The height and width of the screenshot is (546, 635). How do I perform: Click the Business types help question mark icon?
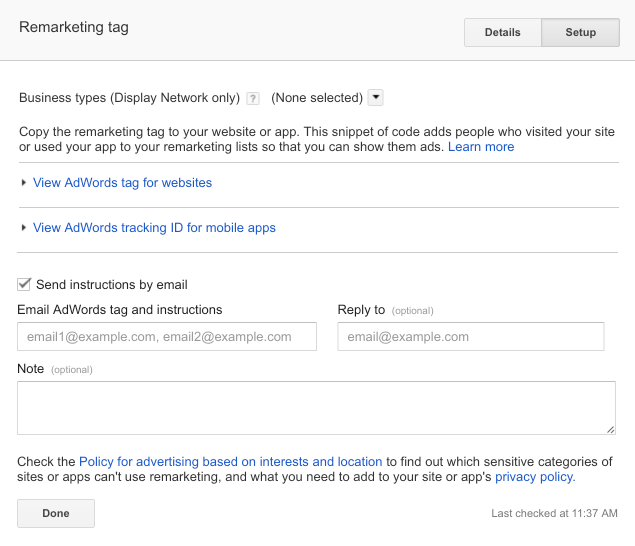tap(253, 98)
